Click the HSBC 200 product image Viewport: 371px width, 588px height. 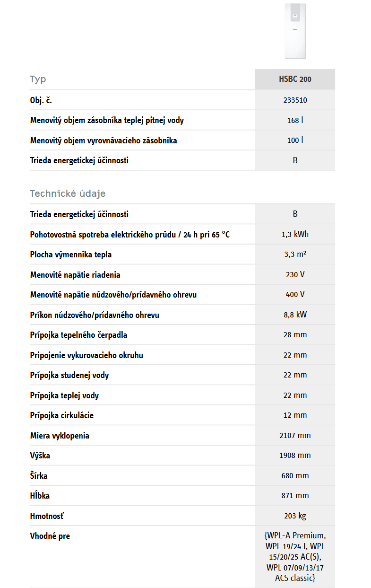click(295, 31)
